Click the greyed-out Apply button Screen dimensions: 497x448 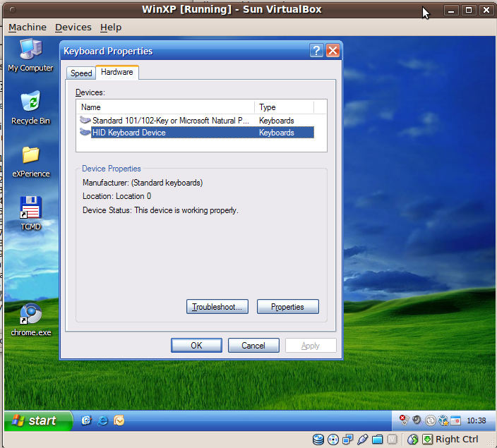[x=311, y=345]
